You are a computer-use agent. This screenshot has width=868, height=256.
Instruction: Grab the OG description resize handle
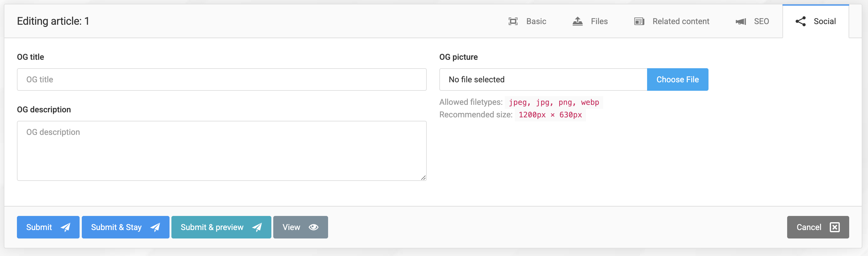click(423, 178)
